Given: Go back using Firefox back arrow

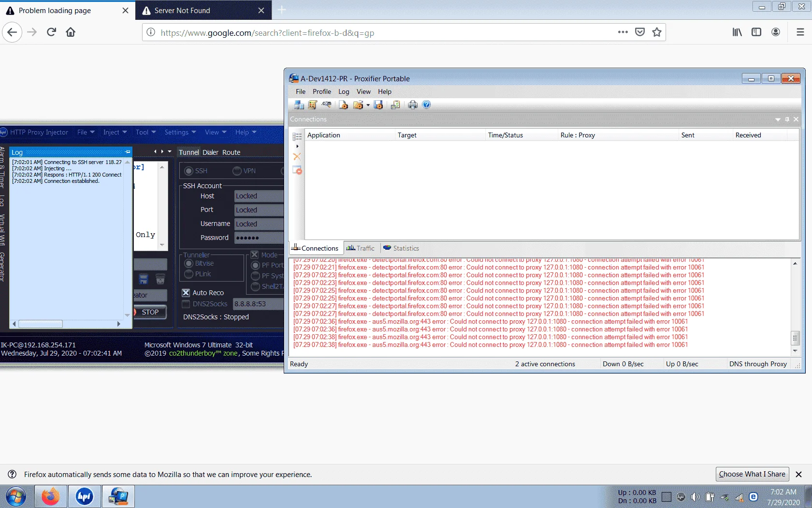Looking at the screenshot, I should (12, 32).
